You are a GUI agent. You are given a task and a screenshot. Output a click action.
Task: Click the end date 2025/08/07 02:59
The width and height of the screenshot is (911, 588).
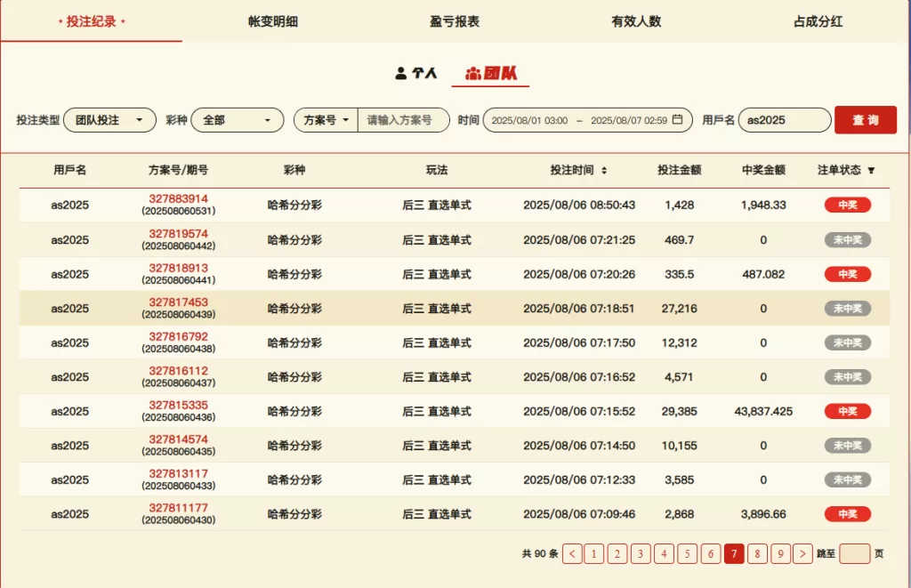point(629,121)
